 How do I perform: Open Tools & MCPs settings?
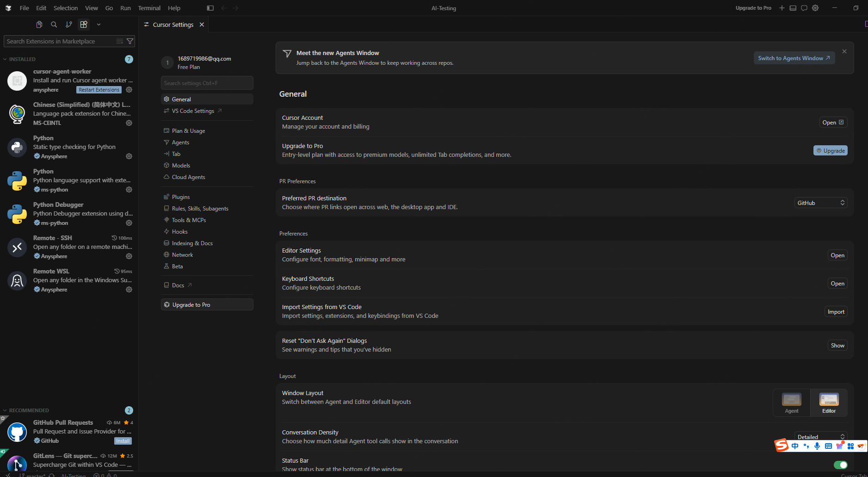[x=207, y=220]
